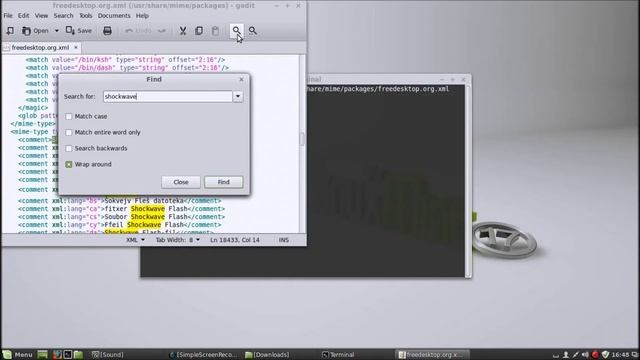
Task: Cut selection with the scissors icon
Action: [183, 31]
